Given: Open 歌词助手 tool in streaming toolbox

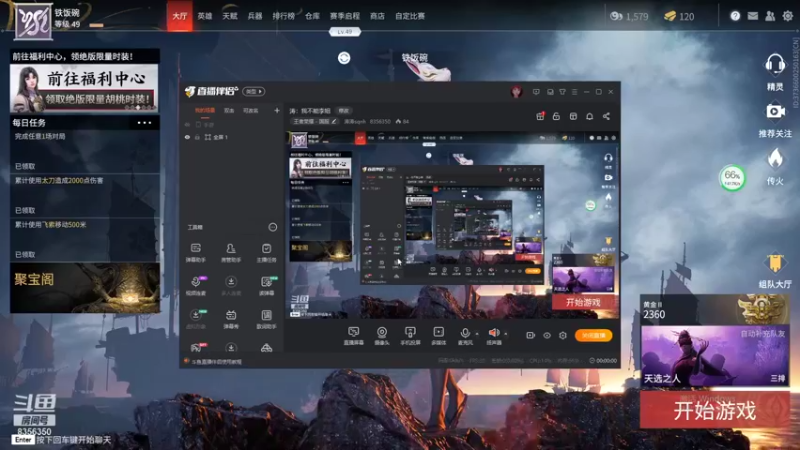Looking at the screenshot, I should (x=266, y=318).
